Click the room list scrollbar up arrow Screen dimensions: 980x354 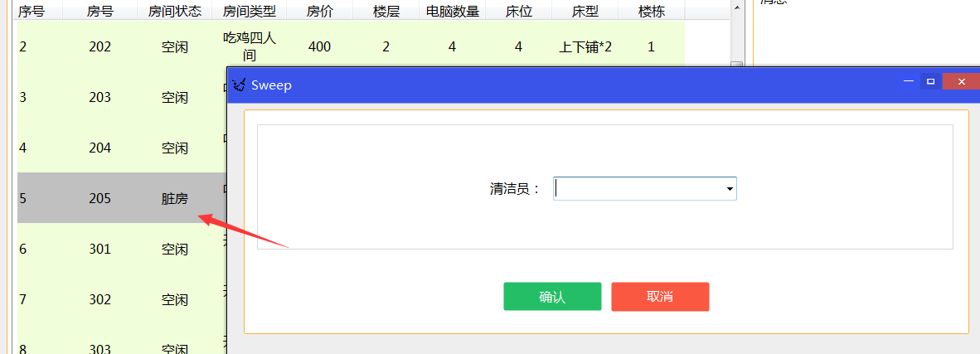tap(737, 7)
